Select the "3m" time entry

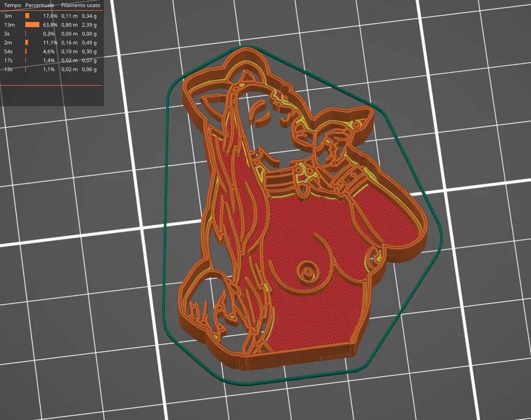pyautogui.click(x=8, y=16)
